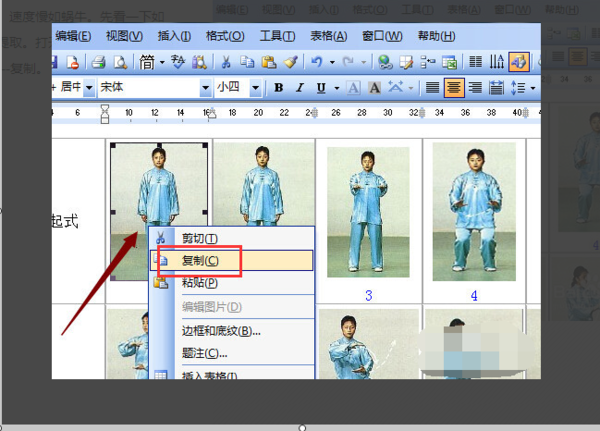Select the Format Painter brush

[x=291, y=62]
